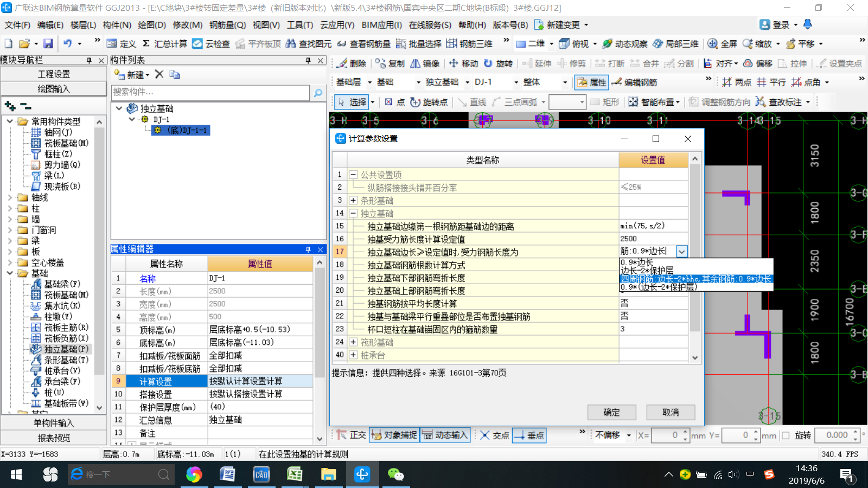Toggle 动态输入 dynamic input

point(445,435)
